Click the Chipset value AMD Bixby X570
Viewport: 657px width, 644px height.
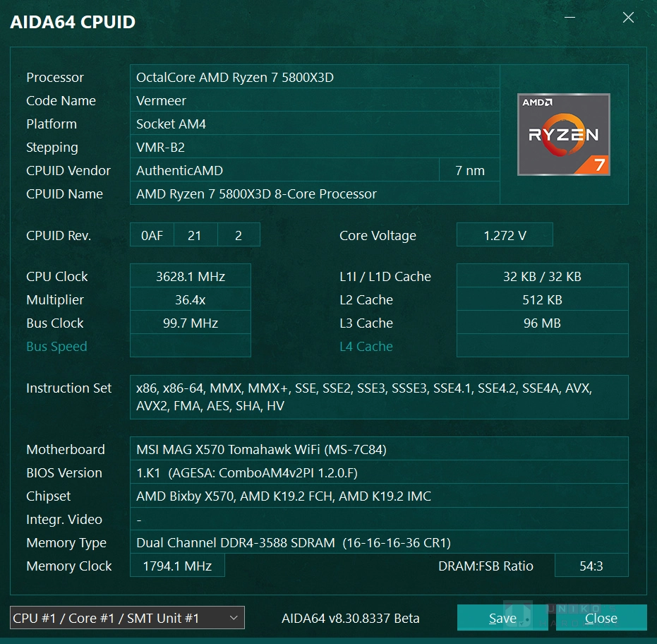379,496
